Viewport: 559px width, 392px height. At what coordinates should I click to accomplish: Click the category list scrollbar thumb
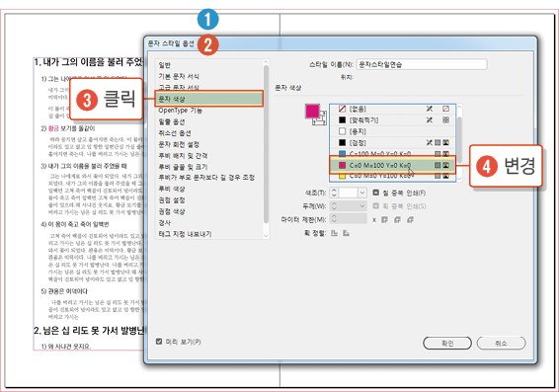tap(266, 144)
